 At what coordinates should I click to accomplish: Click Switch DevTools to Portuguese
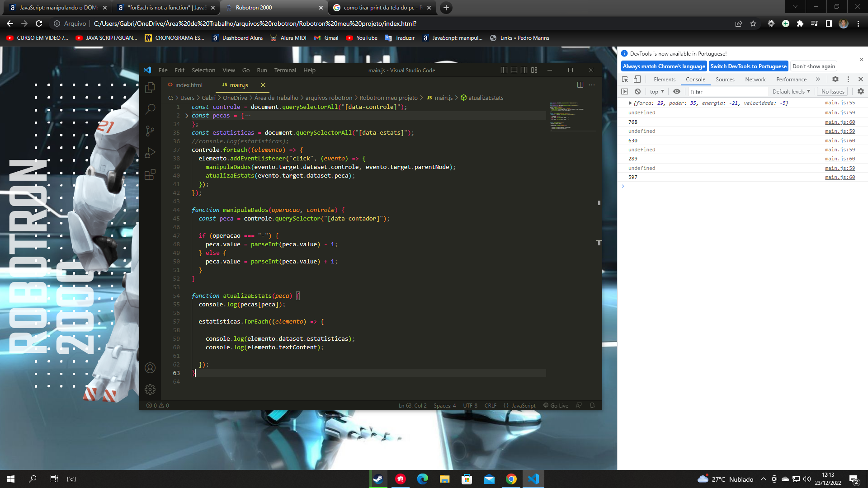coord(748,66)
